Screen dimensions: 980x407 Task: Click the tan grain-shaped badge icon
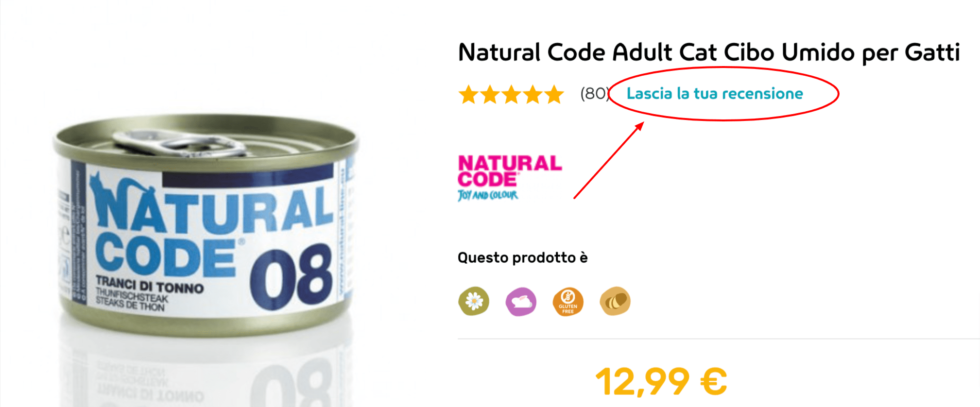coord(615,301)
